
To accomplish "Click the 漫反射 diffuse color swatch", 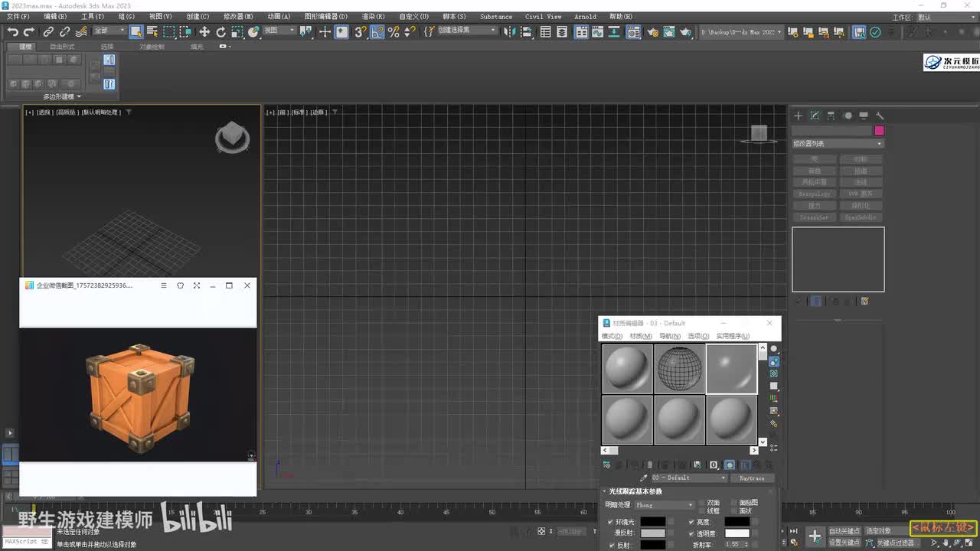I will (652, 533).
